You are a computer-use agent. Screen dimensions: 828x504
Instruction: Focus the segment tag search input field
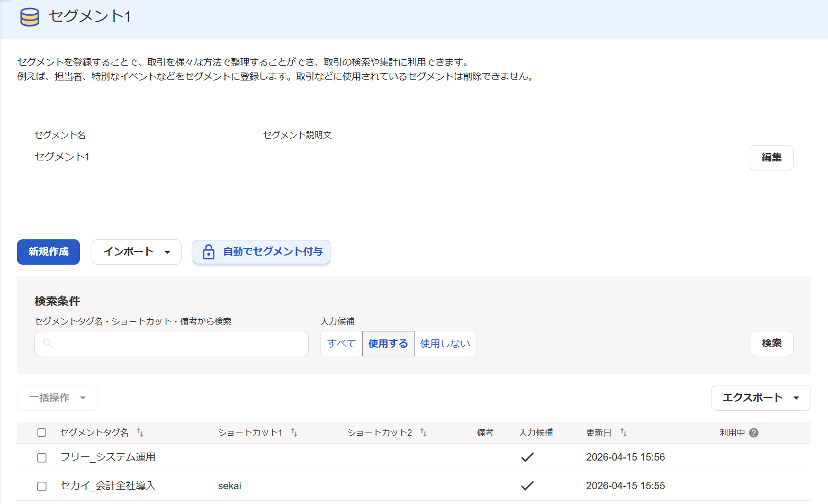(172, 344)
